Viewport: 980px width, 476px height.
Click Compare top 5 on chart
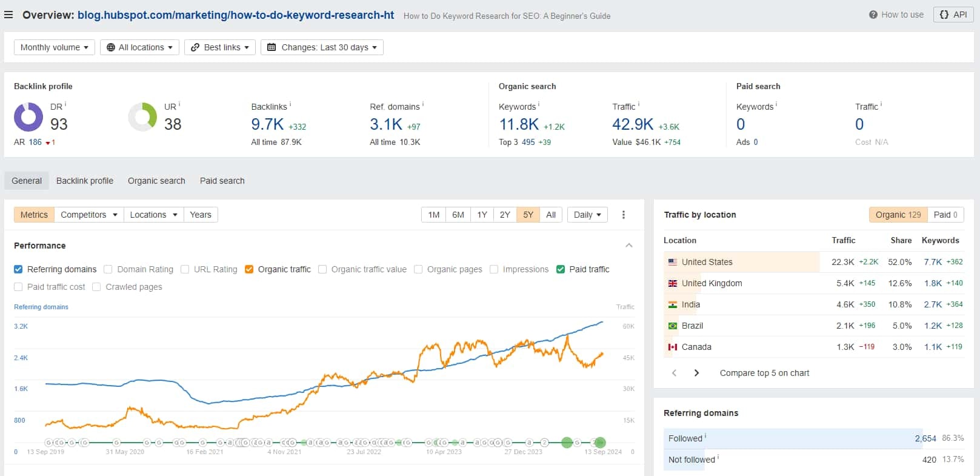click(764, 373)
